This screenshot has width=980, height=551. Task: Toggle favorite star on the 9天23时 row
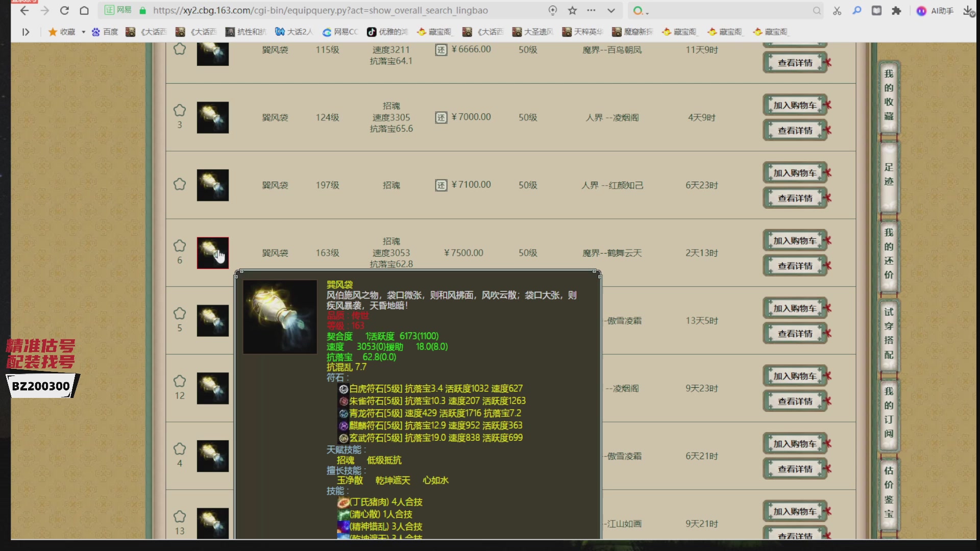(x=180, y=381)
